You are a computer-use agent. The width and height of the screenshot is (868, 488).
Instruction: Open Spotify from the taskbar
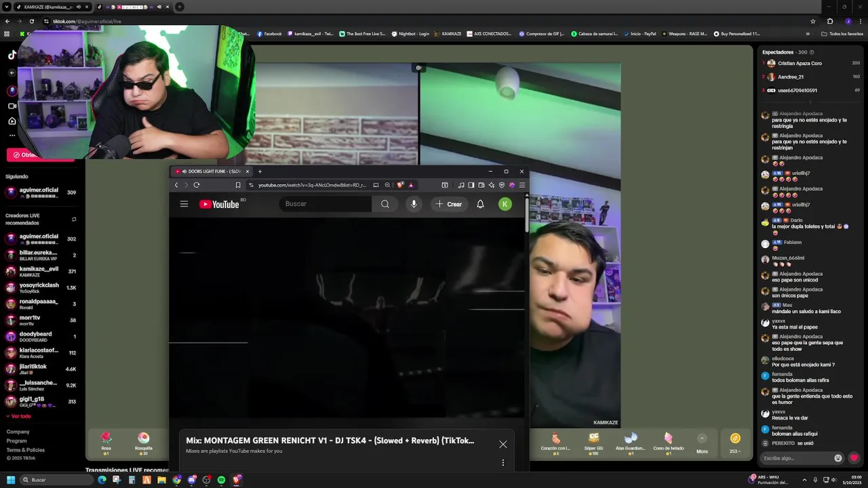click(x=221, y=480)
